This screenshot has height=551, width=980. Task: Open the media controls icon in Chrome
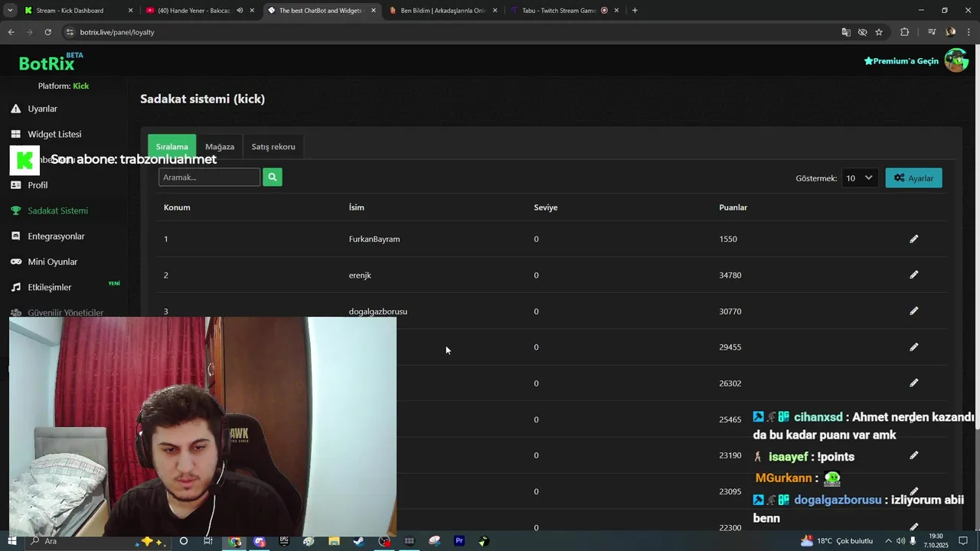(932, 32)
